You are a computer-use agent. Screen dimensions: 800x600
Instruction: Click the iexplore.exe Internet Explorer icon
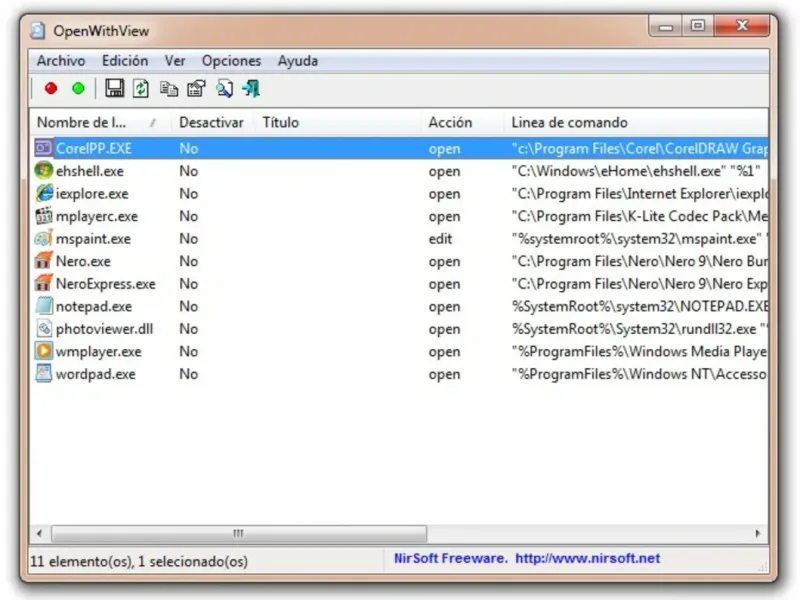pyautogui.click(x=43, y=193)
